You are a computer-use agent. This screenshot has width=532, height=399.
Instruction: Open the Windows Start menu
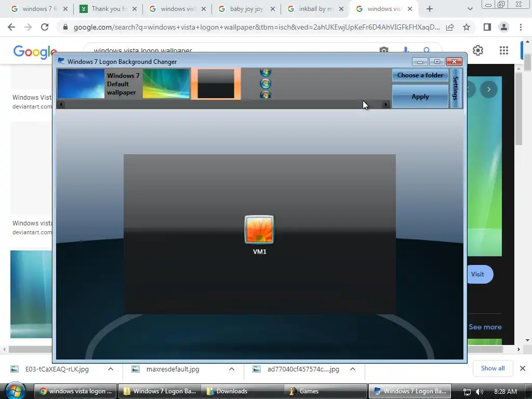pos(15,391)
